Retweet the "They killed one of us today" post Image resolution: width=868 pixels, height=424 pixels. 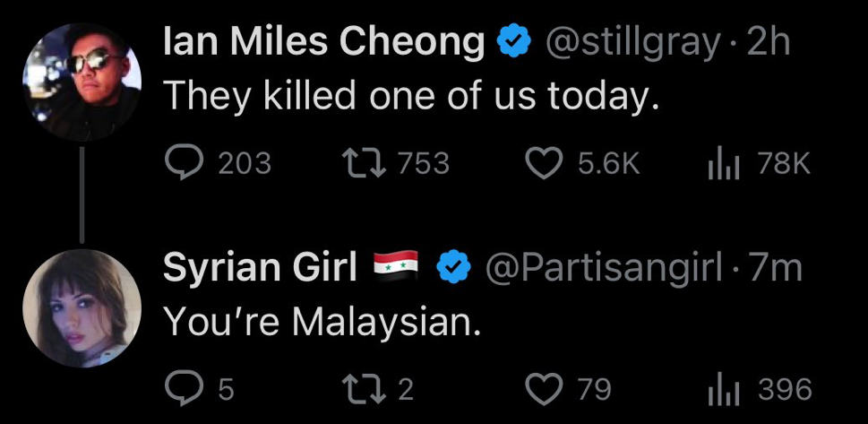pos(361,163)
